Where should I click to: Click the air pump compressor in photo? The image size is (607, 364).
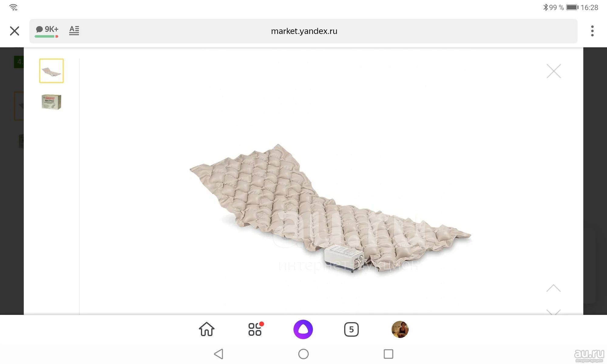tap(344, 259)
